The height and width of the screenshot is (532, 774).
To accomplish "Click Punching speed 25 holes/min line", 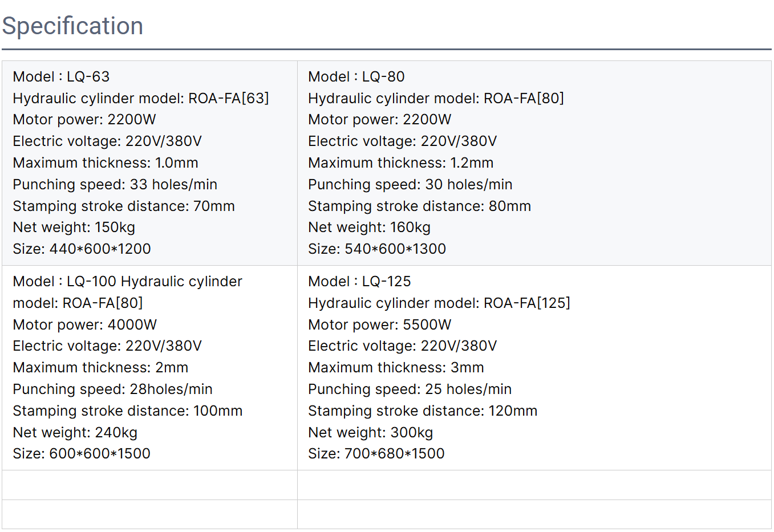I will pyautogui.click(x=410, y=389).
